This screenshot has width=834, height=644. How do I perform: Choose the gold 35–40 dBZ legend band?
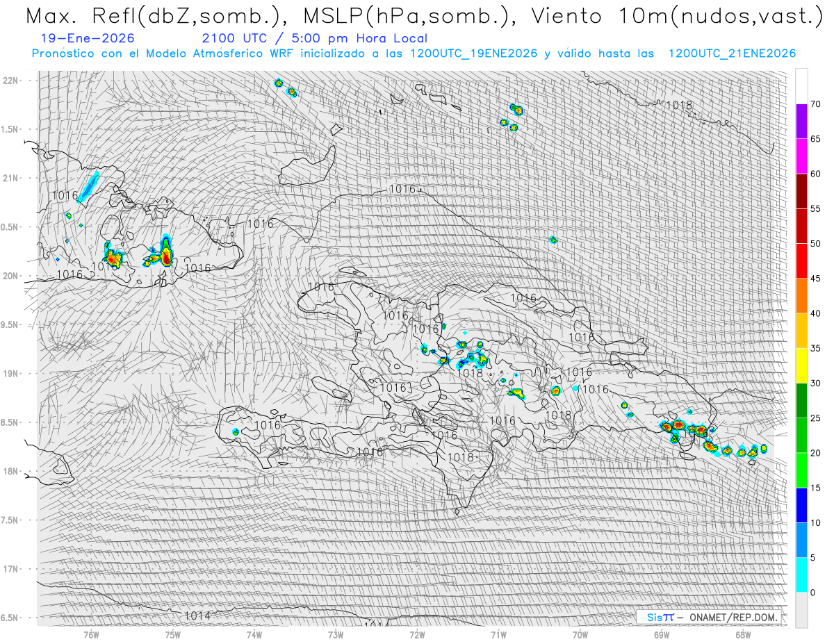[x=801, y=331]
